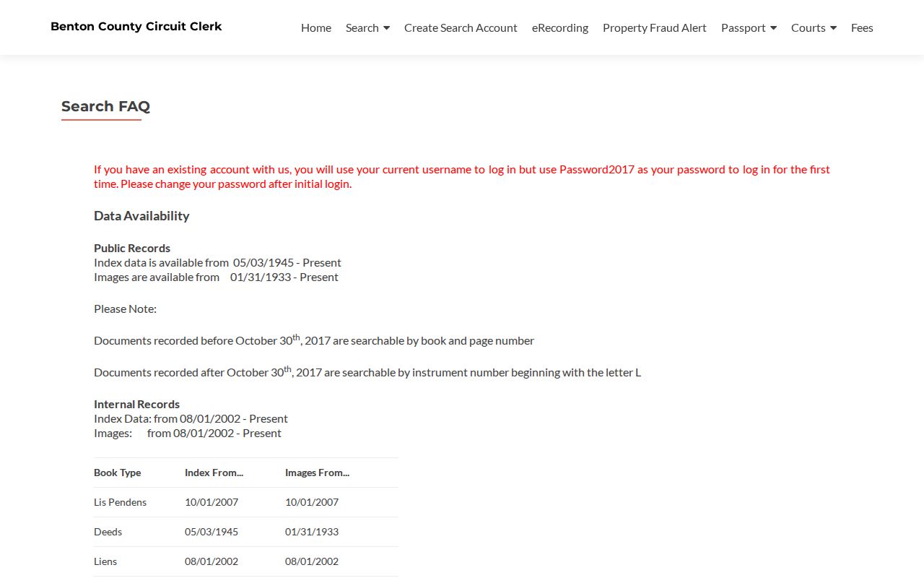Click the Book Type column header
The width and height of the screenshot is (924, 578).
[x=118, y=473]
